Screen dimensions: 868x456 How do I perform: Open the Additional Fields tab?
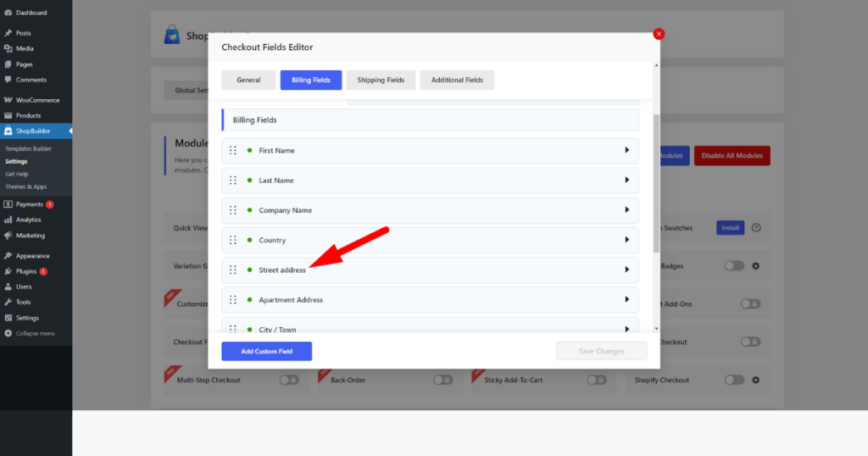click(x=457, y=81)
